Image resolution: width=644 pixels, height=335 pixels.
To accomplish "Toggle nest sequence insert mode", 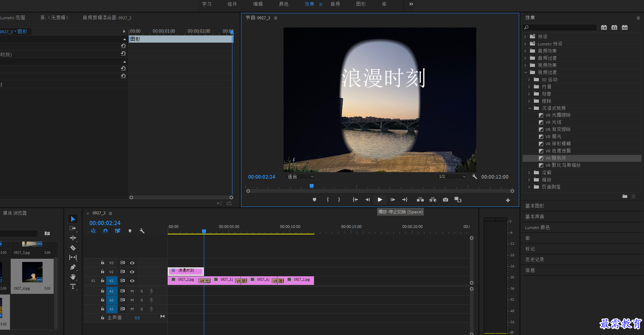I will [x=93, y=231].
